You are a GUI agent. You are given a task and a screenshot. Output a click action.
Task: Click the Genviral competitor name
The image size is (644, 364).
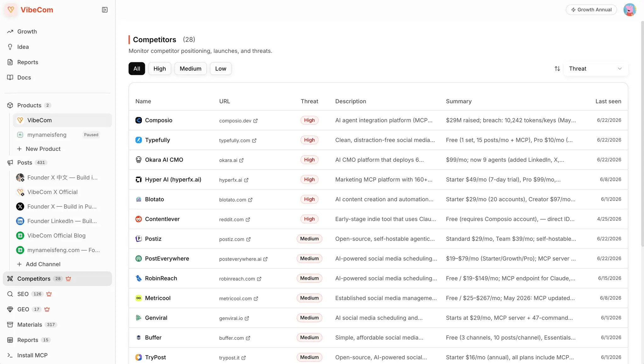[156, 318]
